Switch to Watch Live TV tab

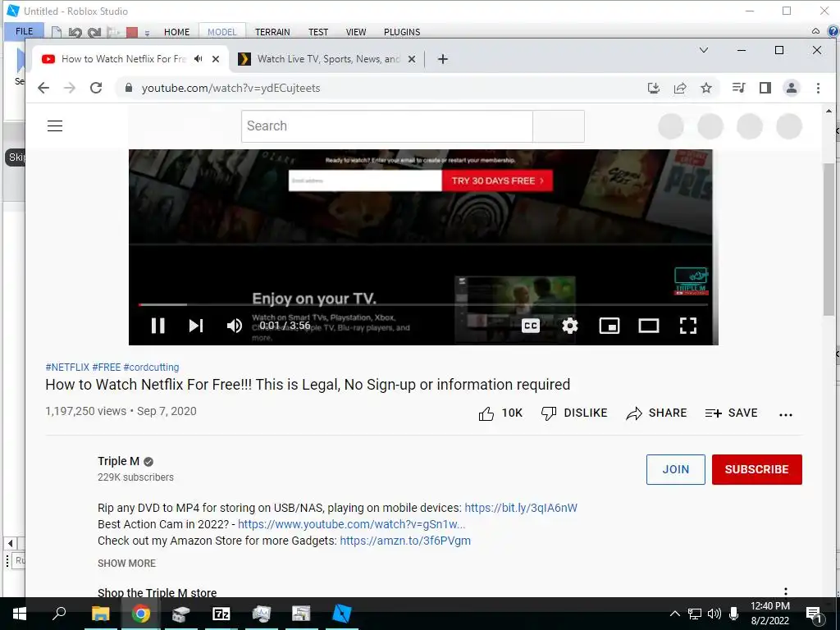coord(327,59)
